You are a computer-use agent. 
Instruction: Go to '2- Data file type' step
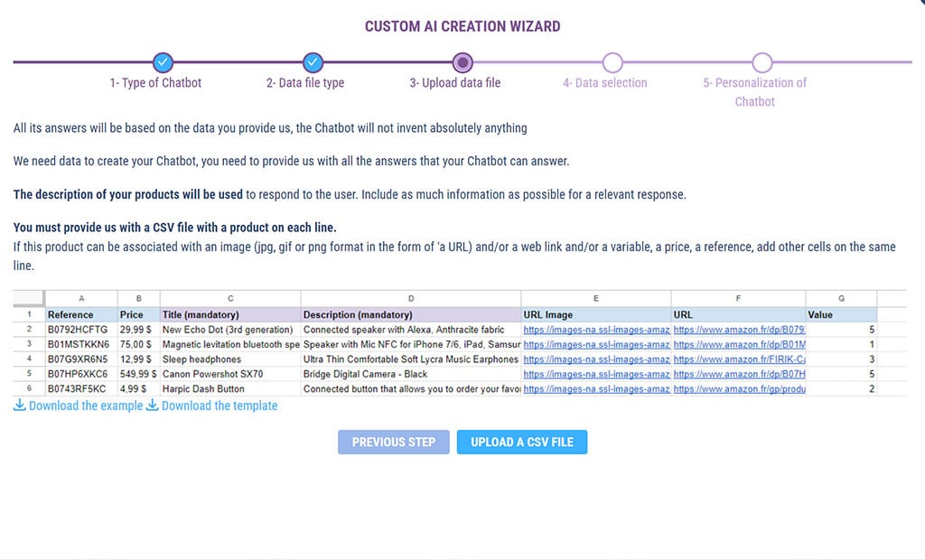click(x=305, y=83)
